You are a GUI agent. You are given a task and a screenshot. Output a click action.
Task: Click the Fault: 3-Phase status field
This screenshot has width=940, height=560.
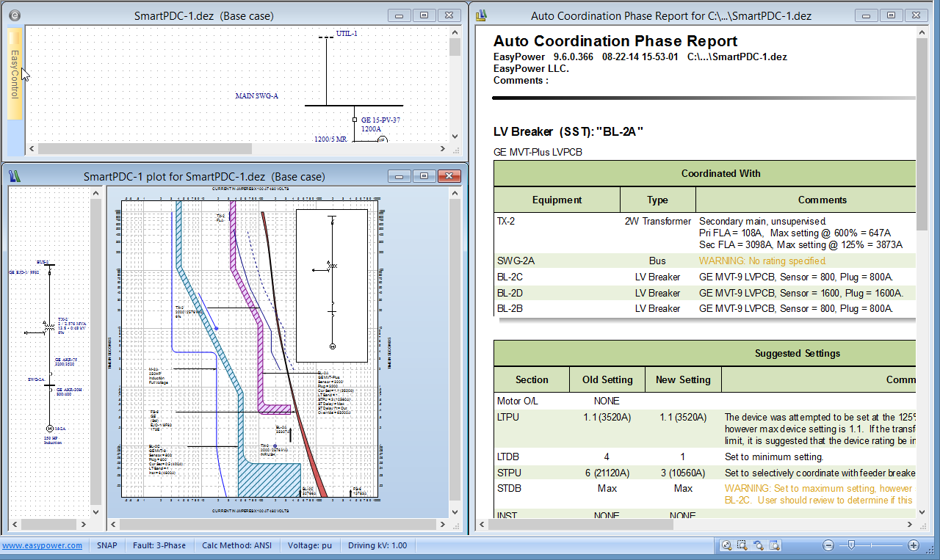point(159,545)
